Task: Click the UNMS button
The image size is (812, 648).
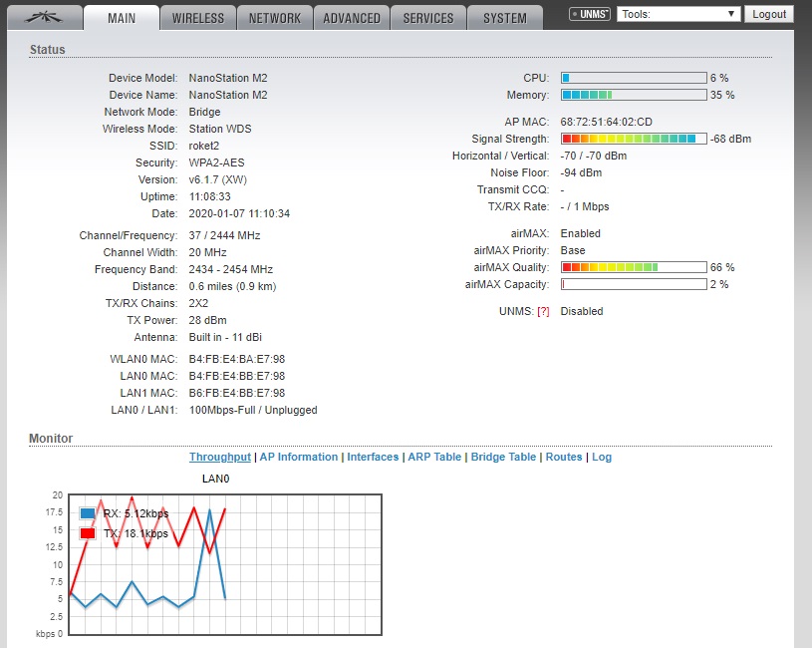Action: click(589, 14)
